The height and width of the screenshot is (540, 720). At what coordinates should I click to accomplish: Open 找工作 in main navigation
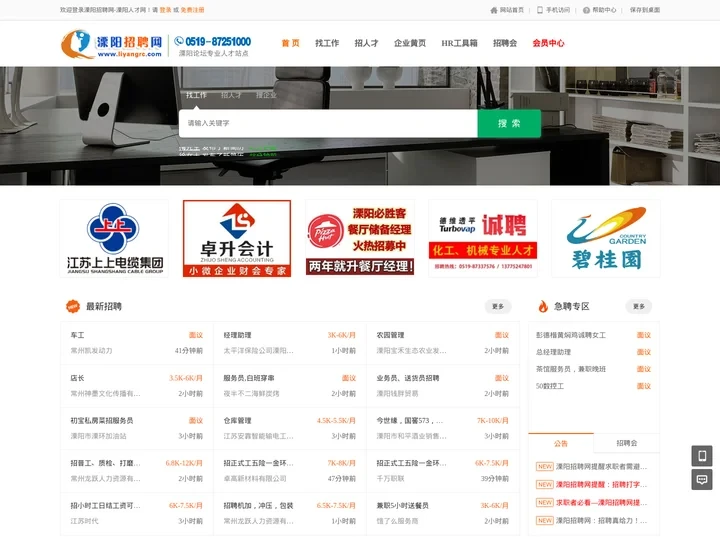tap(327, 43)
